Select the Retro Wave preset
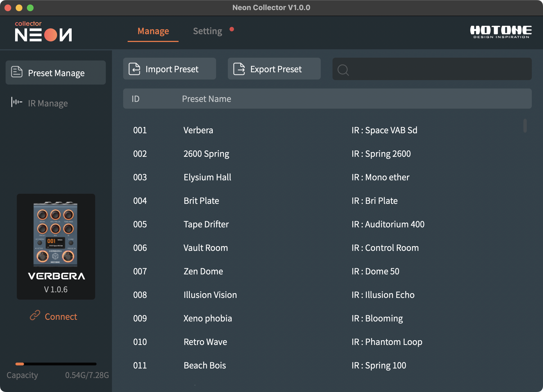 tap(322, 342)
